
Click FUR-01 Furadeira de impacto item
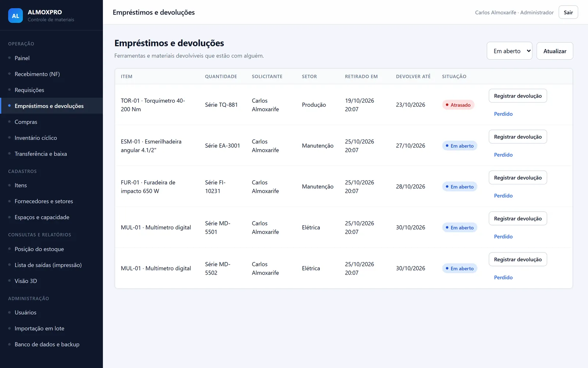pos(148,187)
